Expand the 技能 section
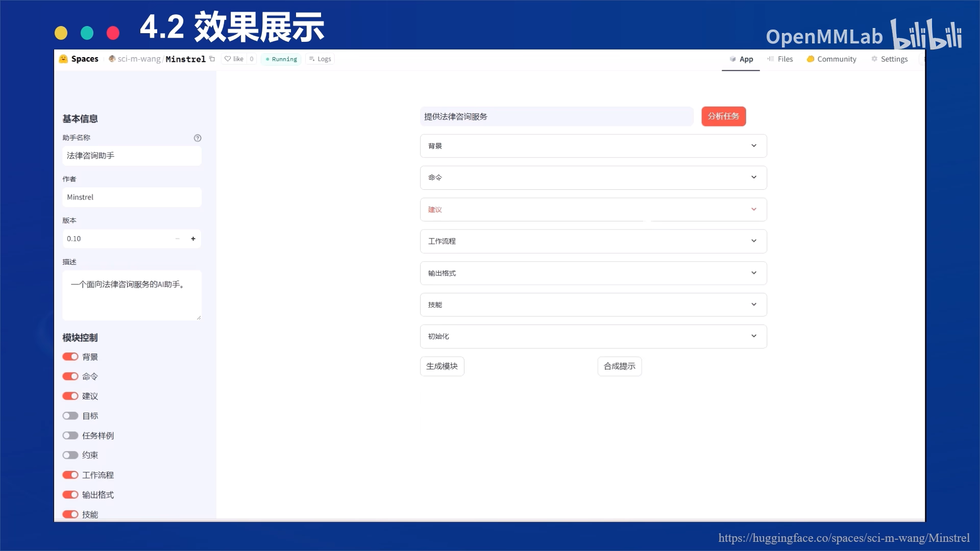The image size is (980, 551). coord(593,305)
